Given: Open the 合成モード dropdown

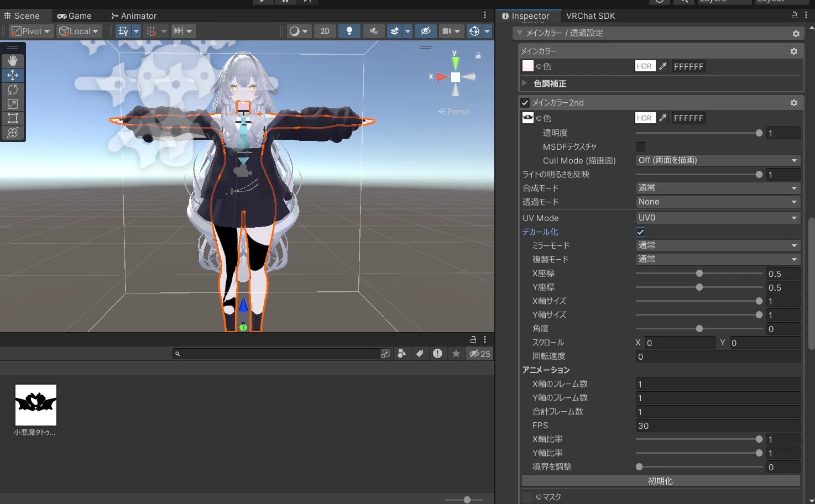Looking at the screenshot, I should coord(718,188).
